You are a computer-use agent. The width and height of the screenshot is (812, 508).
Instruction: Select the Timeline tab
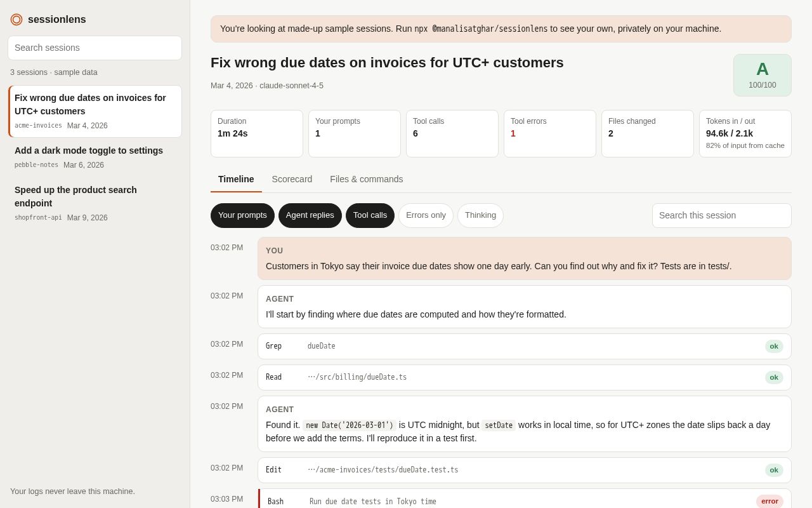[x=236, y=179]
